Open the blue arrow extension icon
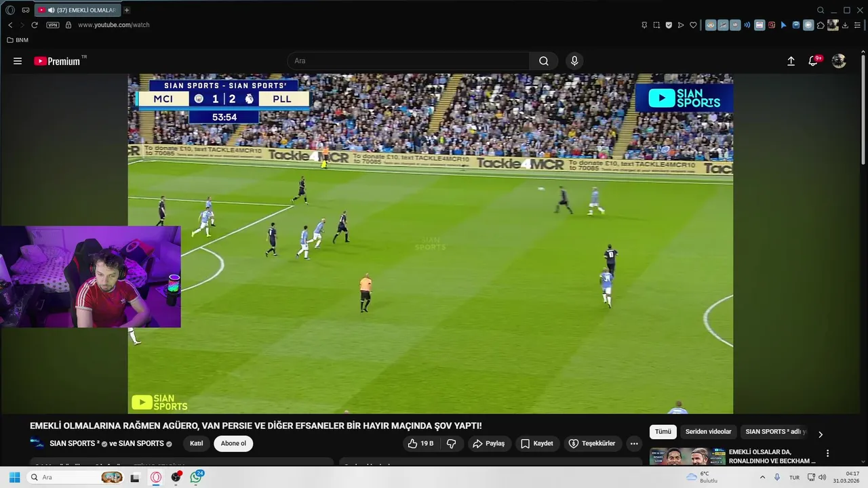This screenshot has width=868, height=488. (784, 25)
